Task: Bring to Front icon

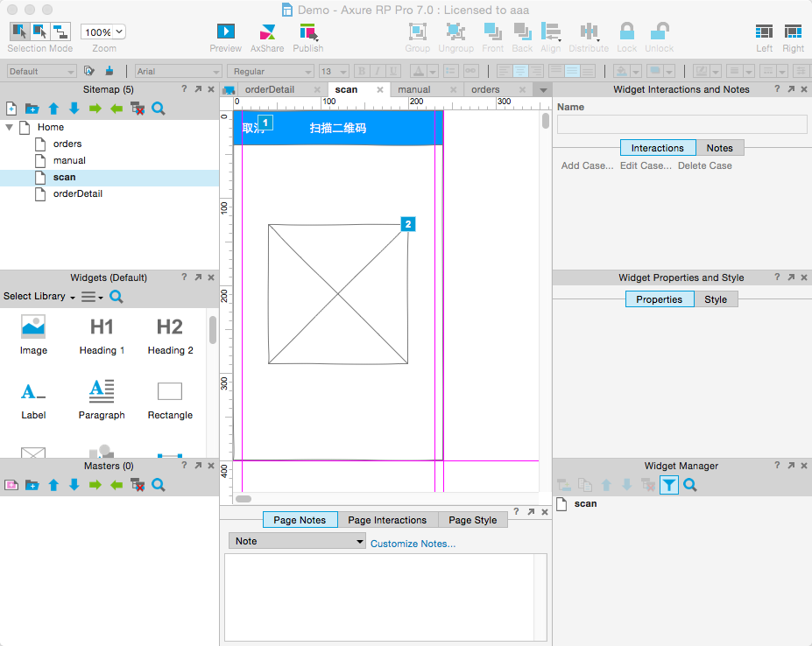Action: click(x=492, y=32)
